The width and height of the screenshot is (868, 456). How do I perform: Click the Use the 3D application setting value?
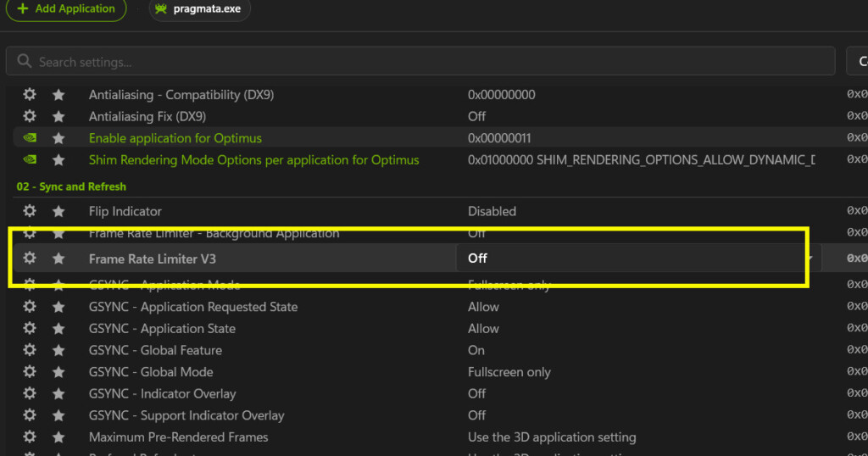[x=552, y=437]
